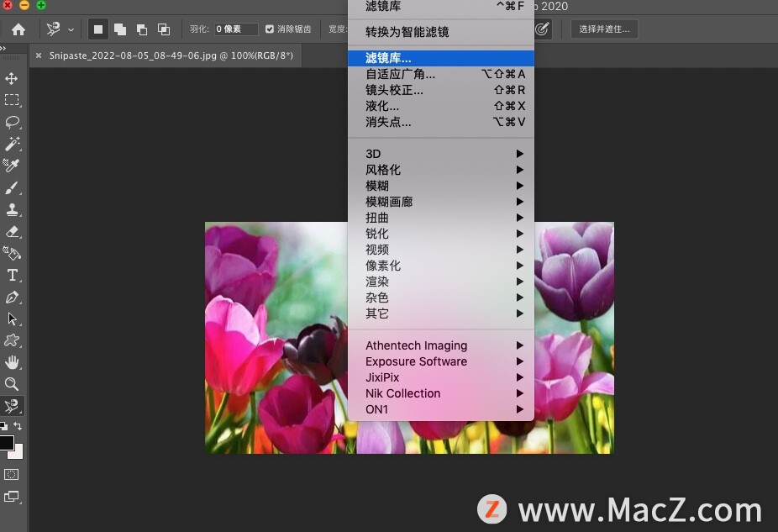Select the Brush tool
The image size is (778, 532).
12,187
